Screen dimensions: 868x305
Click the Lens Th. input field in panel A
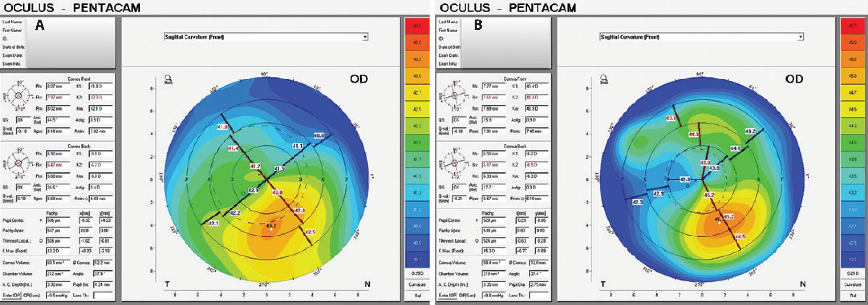103,296
